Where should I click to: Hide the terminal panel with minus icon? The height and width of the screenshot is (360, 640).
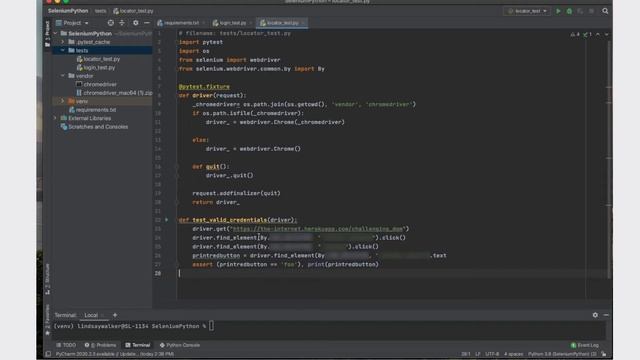pos(606,315)
